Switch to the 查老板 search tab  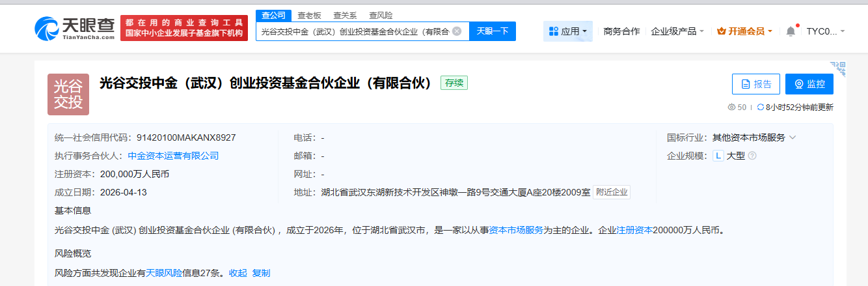(309, 15)
